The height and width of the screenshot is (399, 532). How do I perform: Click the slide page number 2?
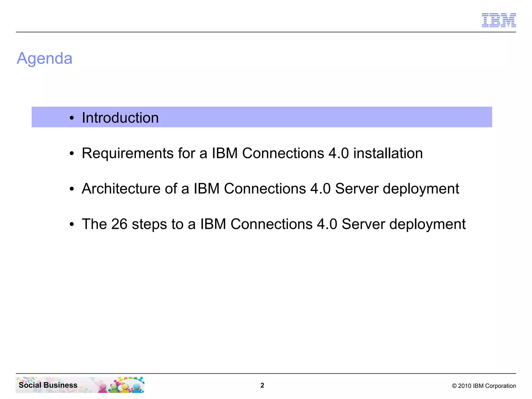click(x=262, y=385)
